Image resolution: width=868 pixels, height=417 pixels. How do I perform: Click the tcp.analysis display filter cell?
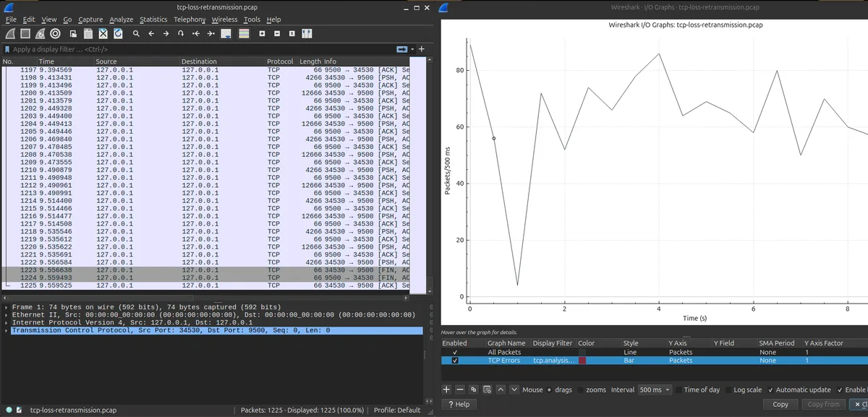[x=553, y=360]
